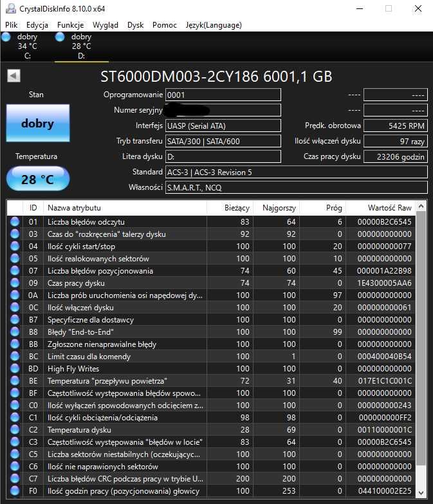The height and width of the screenshot is (504, 433).
Task: Click the blue status orb for disk C:
Action: tap(6, 37)
